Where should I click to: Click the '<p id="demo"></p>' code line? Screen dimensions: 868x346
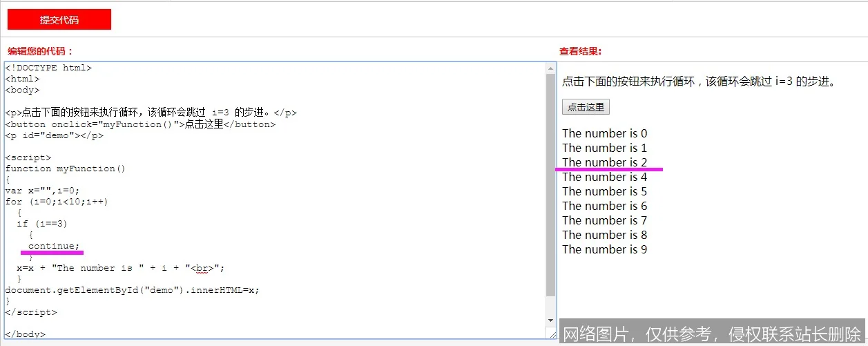[54, 135]
